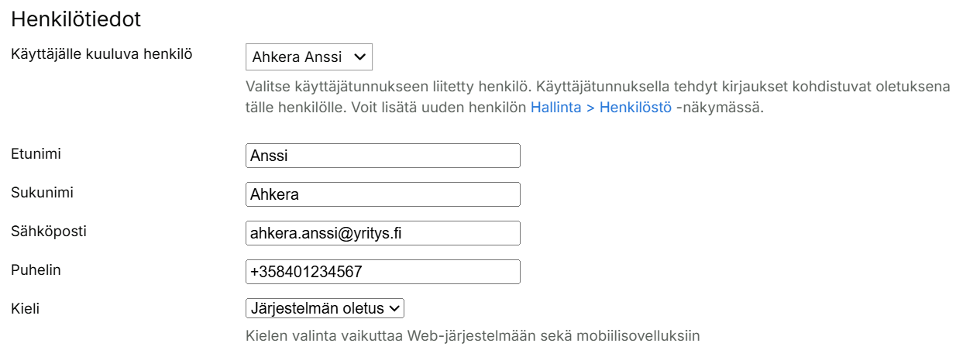
Task: Open the Hallinta > Henkilöstö link
Action: [600, 108]
